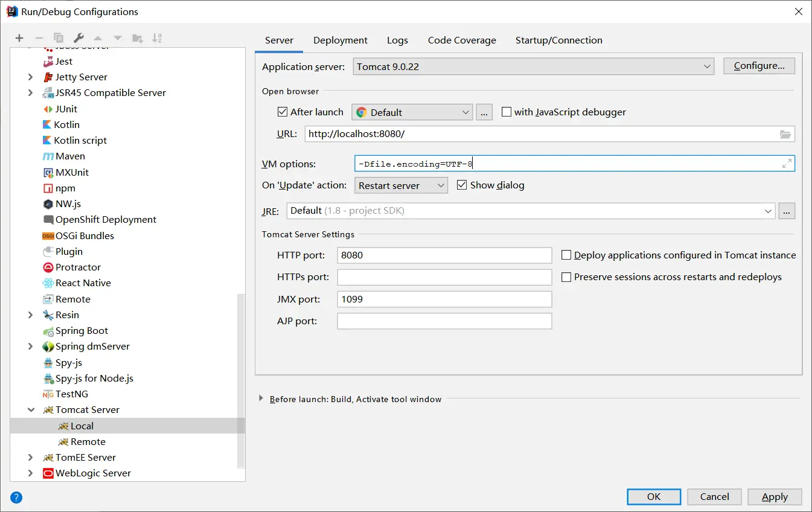Open help with the question mark icon
Image resolution: width=812 pixels, height=512 pixels.
click(x=16, y=498)
